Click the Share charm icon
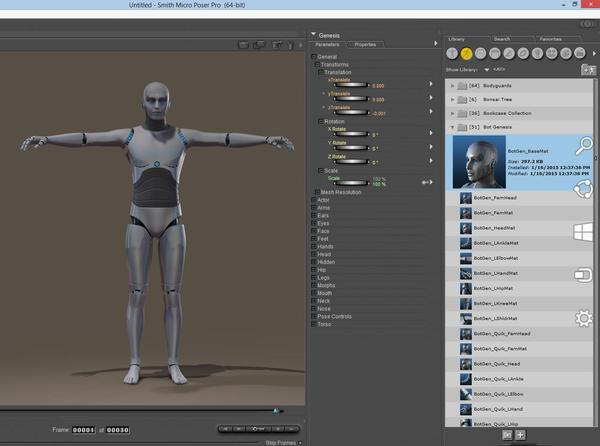Screen dimensions: 600x446 [583, 191]
